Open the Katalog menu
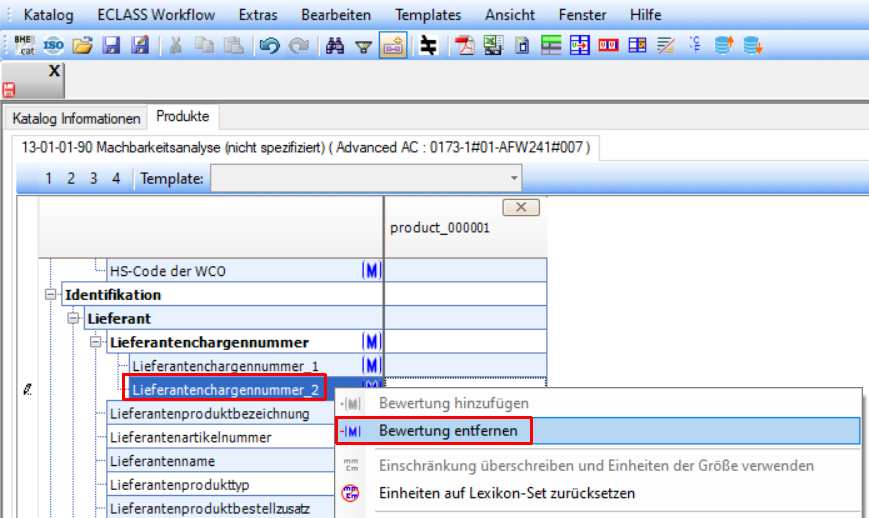The height and width of the screenshot is (518, 869). [48, 15]
